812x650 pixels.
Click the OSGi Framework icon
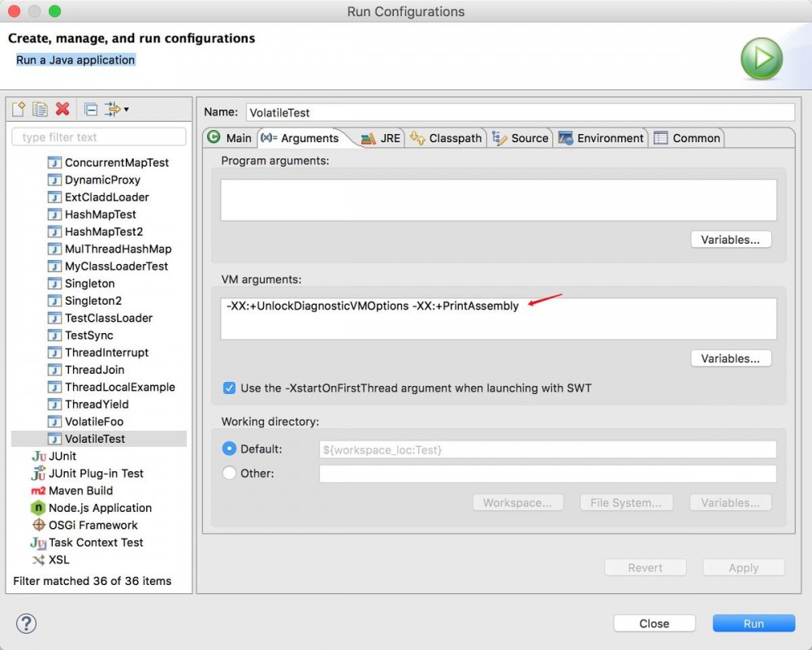point(39,525)
